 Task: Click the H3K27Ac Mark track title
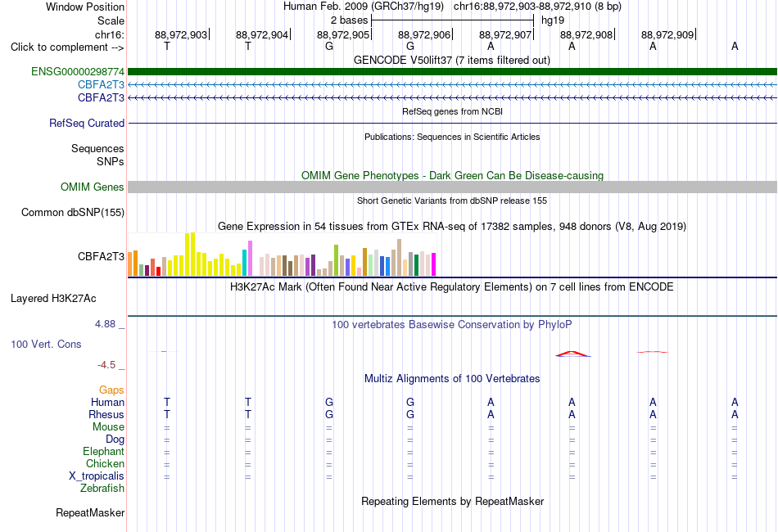click(x=451, y=287)
